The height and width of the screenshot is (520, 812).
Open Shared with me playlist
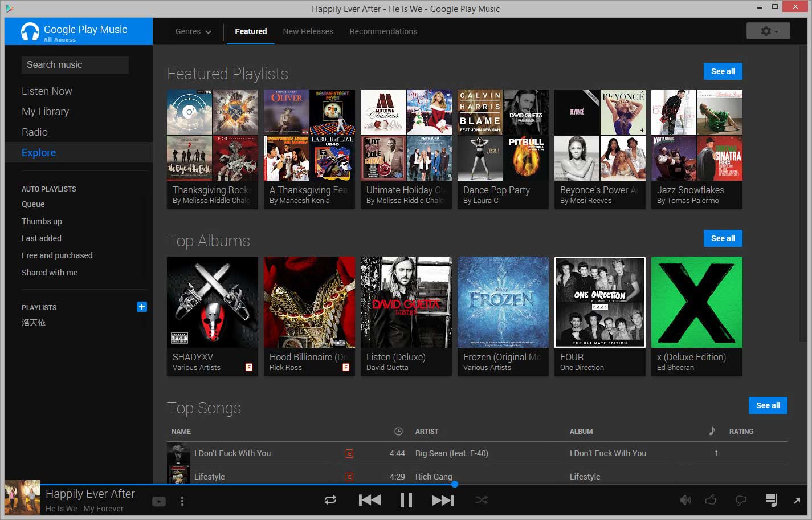(50, 273)
